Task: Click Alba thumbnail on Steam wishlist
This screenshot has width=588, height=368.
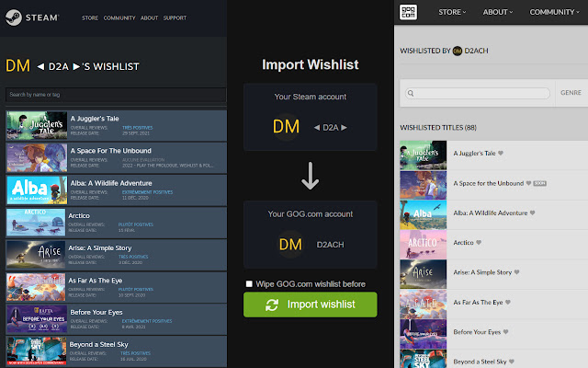Action: pyautogui.click(x=37, y=190)
